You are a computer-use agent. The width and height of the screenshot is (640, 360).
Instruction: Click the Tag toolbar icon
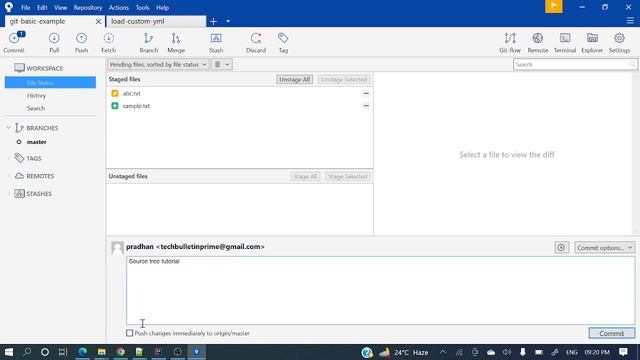pyautogui.click(x=283, y=42)
